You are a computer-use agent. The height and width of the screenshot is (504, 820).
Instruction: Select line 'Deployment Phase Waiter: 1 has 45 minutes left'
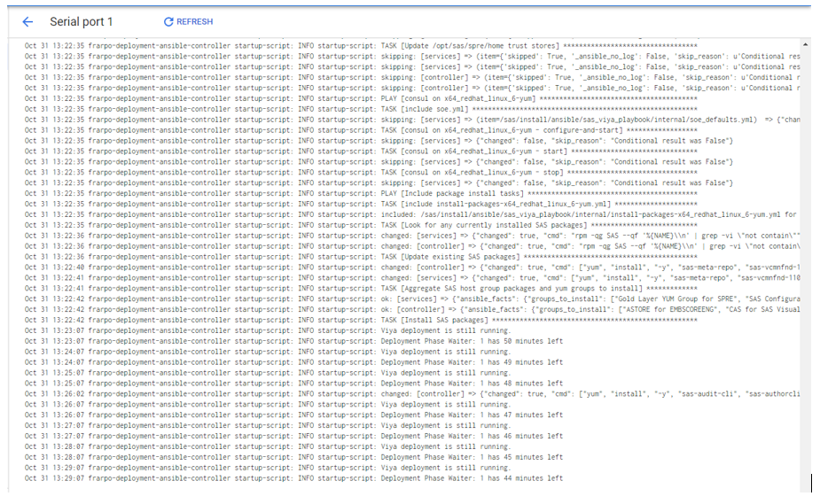tap(293, 457)
